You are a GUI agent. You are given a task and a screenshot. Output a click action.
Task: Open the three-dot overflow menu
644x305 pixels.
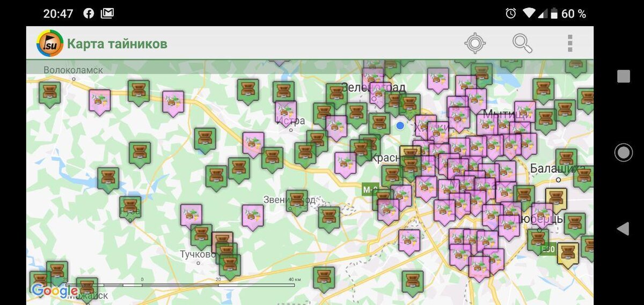pyautogui.click(x=570, y=43)
